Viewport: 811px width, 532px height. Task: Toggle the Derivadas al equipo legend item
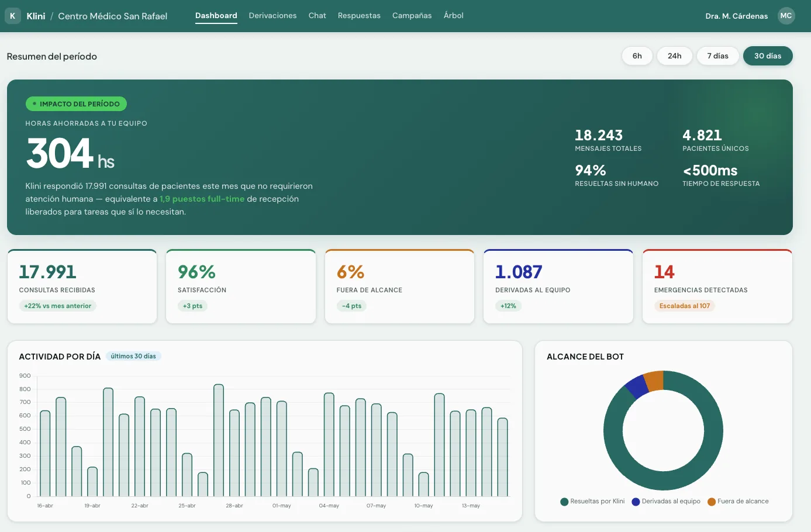666,502
